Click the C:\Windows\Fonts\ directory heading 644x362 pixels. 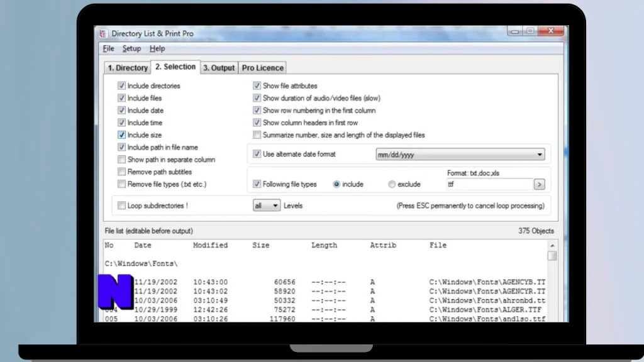(142, 263)
